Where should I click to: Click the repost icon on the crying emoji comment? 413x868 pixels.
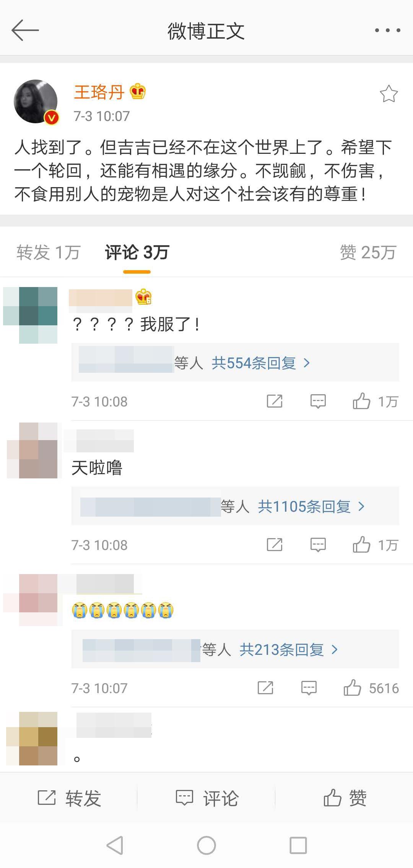point(265,688)
